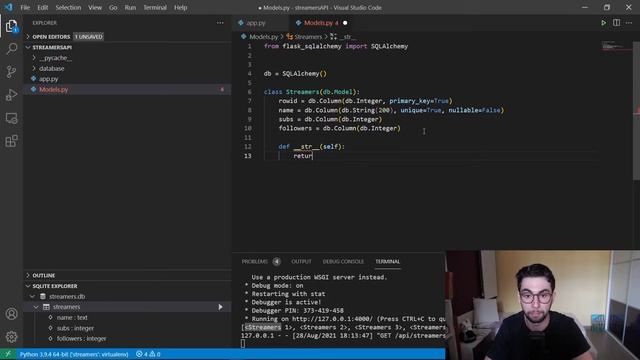Open the Terminal menu
640x360 pixels.
155,7
